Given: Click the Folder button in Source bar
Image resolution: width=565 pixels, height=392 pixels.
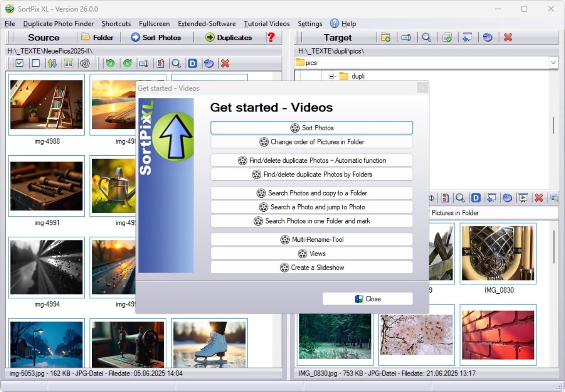Looking at the screenshot, I should point(97,37).
